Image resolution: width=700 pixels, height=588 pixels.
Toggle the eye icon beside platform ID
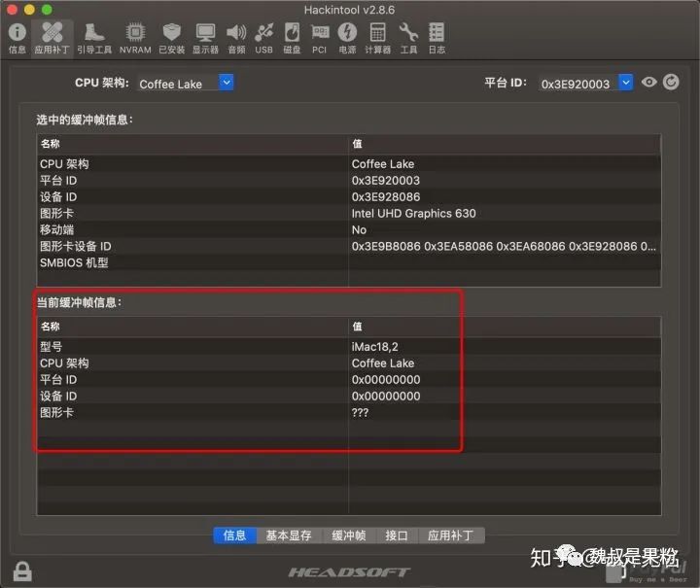649,82
